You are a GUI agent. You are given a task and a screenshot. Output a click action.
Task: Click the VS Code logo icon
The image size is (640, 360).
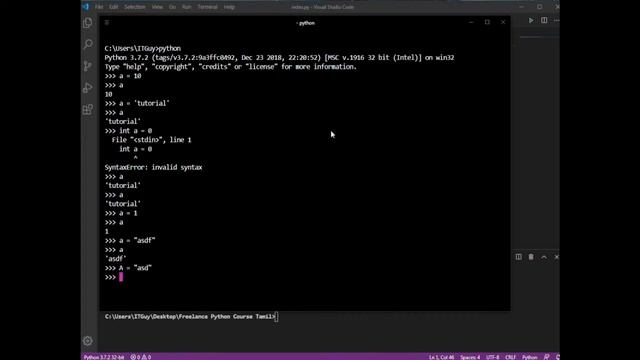[86, 7]
